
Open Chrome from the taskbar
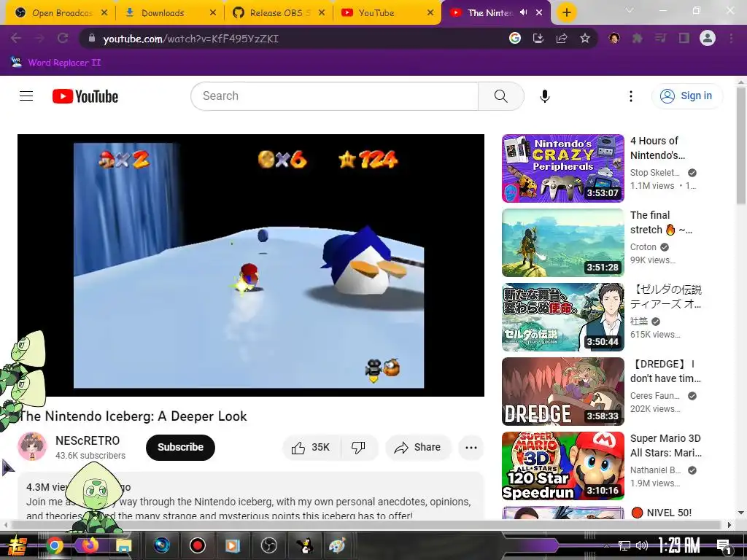pos(54,545)
